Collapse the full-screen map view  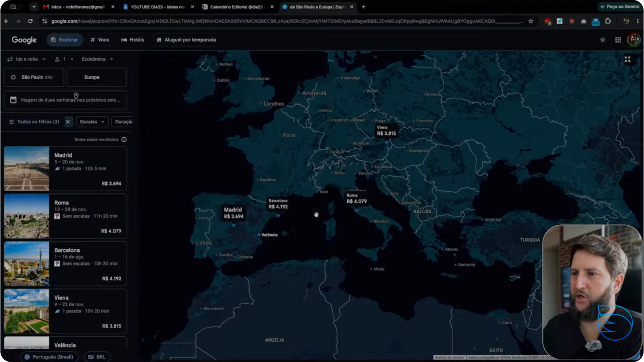627,59
